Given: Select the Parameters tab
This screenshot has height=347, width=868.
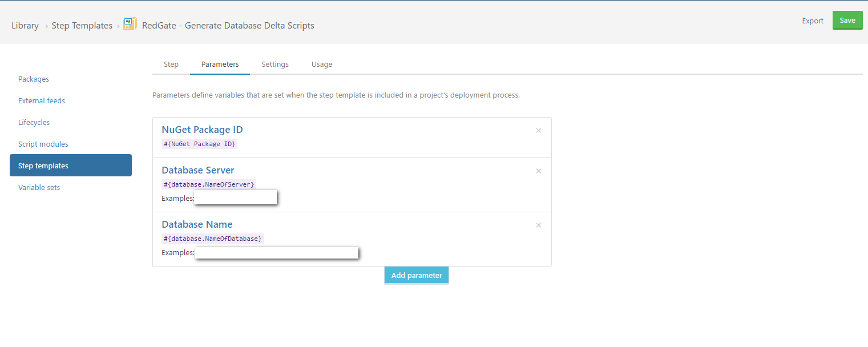Looking at the screenshot, I should click(220, 64).
